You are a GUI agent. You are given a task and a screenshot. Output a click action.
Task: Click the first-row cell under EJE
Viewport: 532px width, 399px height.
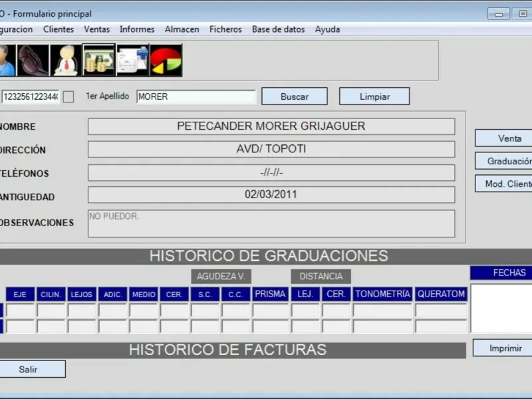coord(21,311)
